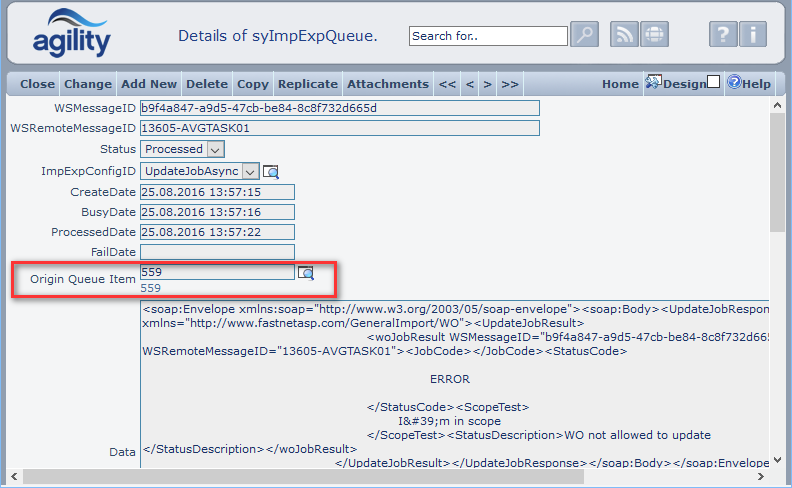Go to previous record with <
The image size is (792, 488).
[x=470, y=84]
